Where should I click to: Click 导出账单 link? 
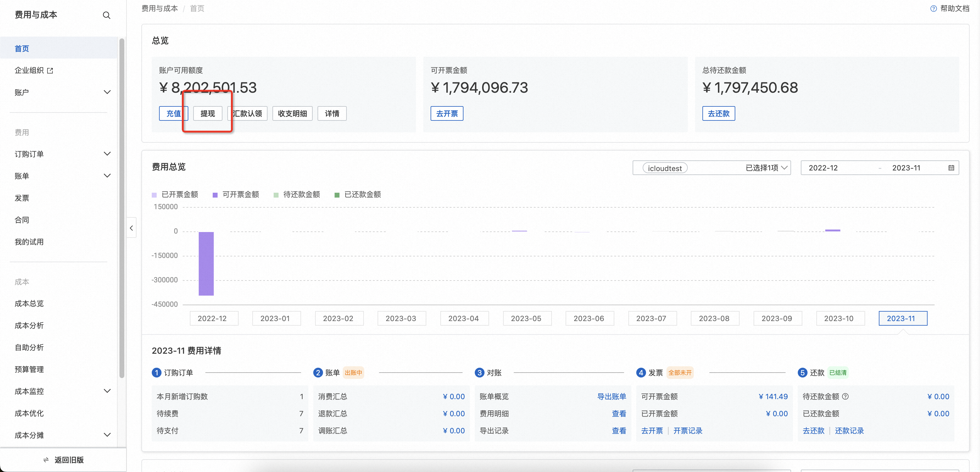coord(612,396)
